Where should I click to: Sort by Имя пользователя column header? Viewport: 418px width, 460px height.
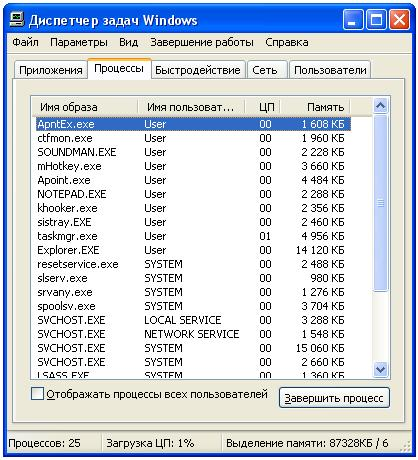pyautogui.click(x=191, y=107)
